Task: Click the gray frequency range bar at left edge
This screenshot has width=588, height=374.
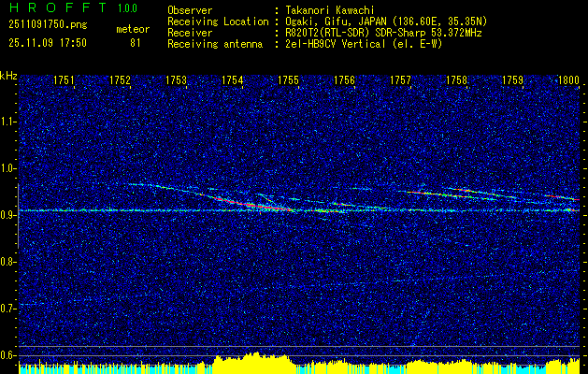Action: pyautogui.click(x=18, y=216)
